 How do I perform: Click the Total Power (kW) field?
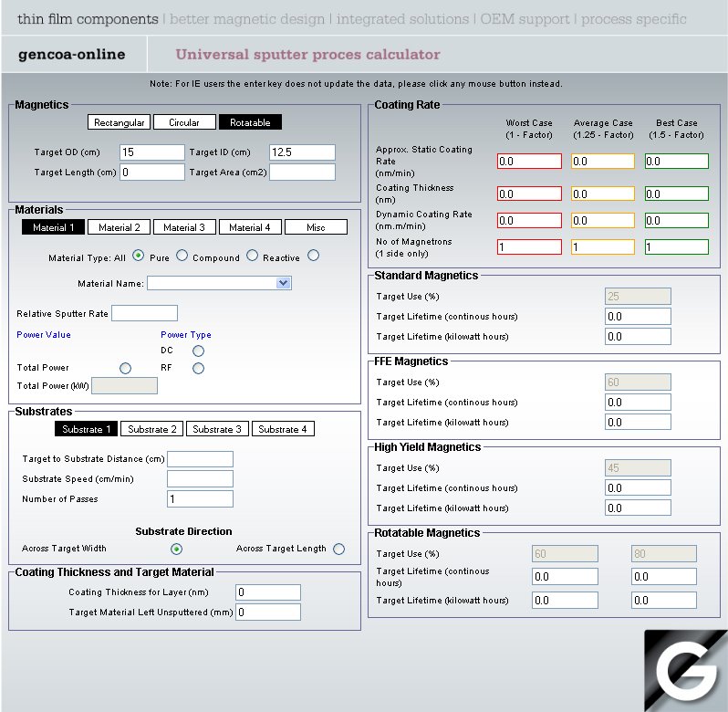pos(124,385)
